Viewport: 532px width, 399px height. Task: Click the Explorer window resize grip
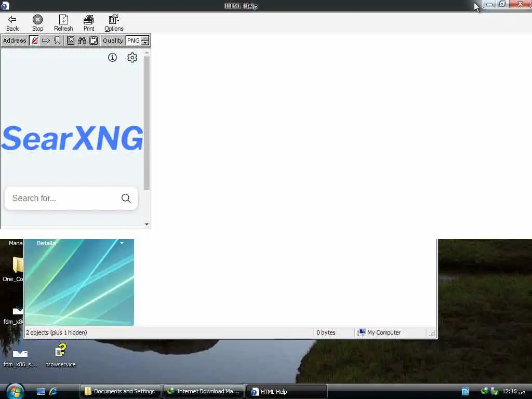432,334
